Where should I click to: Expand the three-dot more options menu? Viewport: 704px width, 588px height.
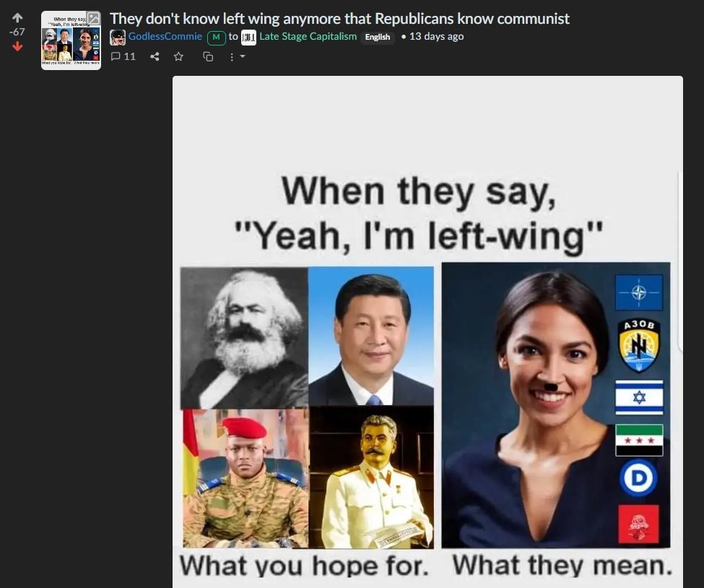coord(237,56)
